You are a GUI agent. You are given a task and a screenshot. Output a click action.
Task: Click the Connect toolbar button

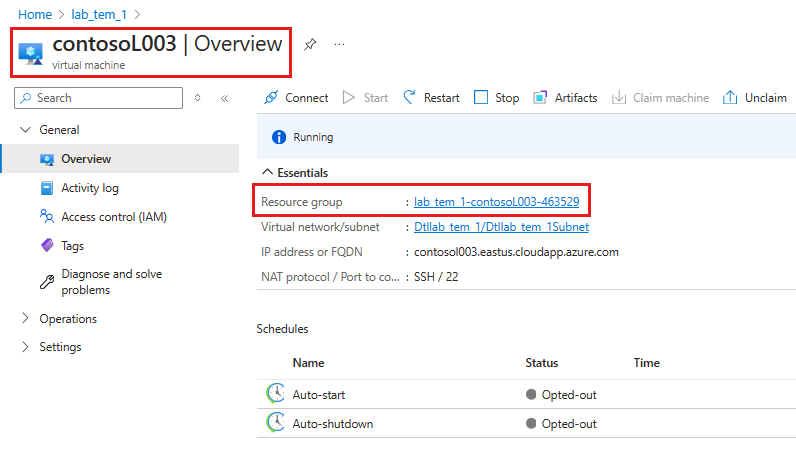point(296,98)
